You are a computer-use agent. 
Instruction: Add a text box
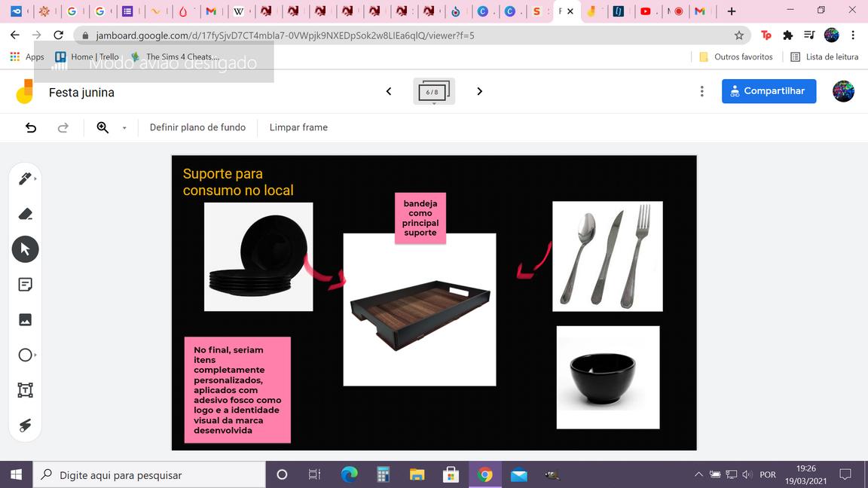[25, 390]
